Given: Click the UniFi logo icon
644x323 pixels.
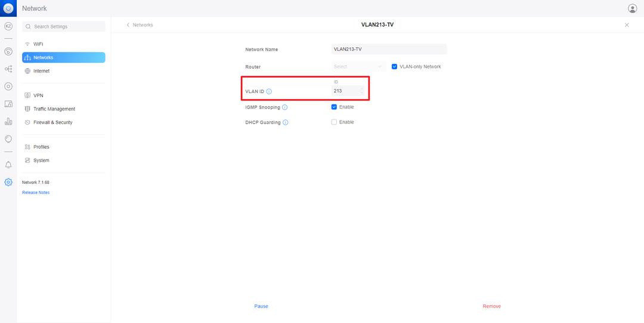Looking at the screenshot, I should point(8,8).
